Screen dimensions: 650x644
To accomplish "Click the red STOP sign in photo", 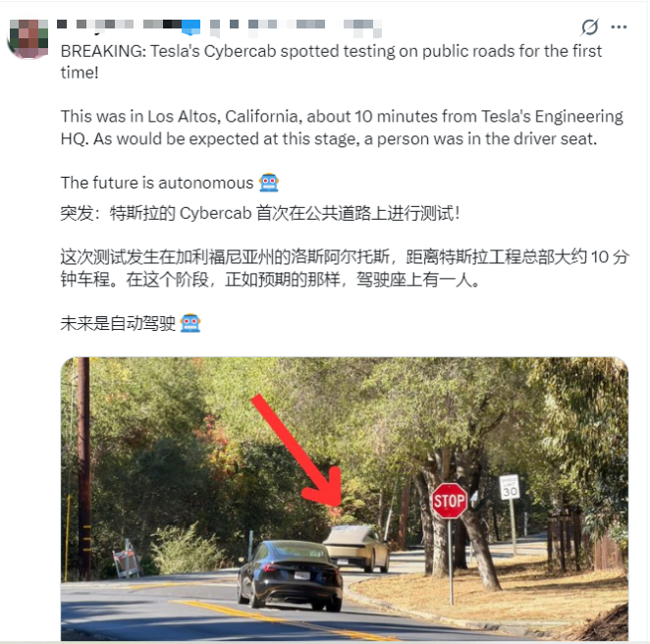I will tap(449, 501).
